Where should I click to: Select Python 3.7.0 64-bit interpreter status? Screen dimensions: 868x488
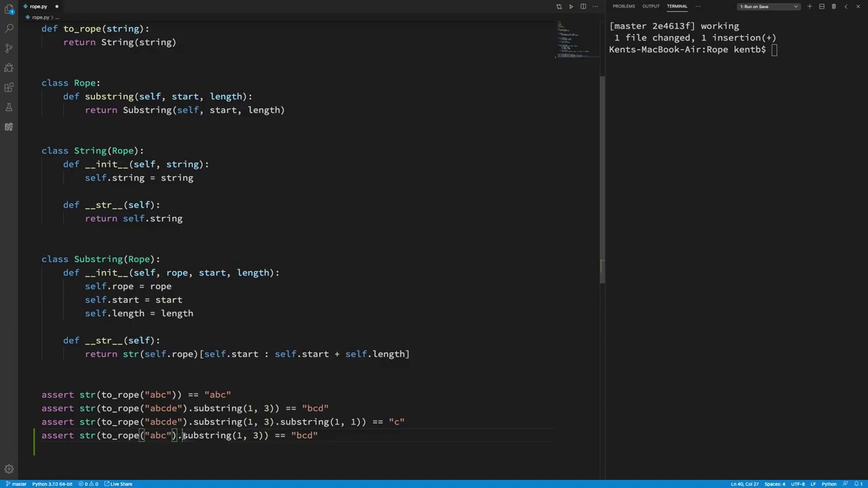point(52,484)
